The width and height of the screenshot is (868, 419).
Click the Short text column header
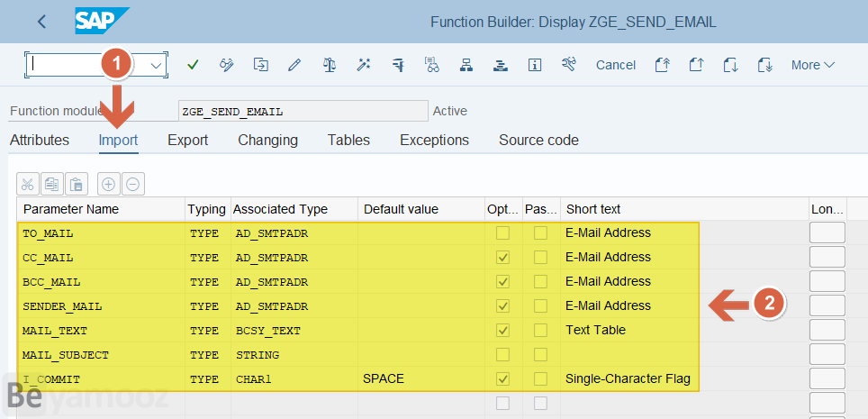(685, 209)
